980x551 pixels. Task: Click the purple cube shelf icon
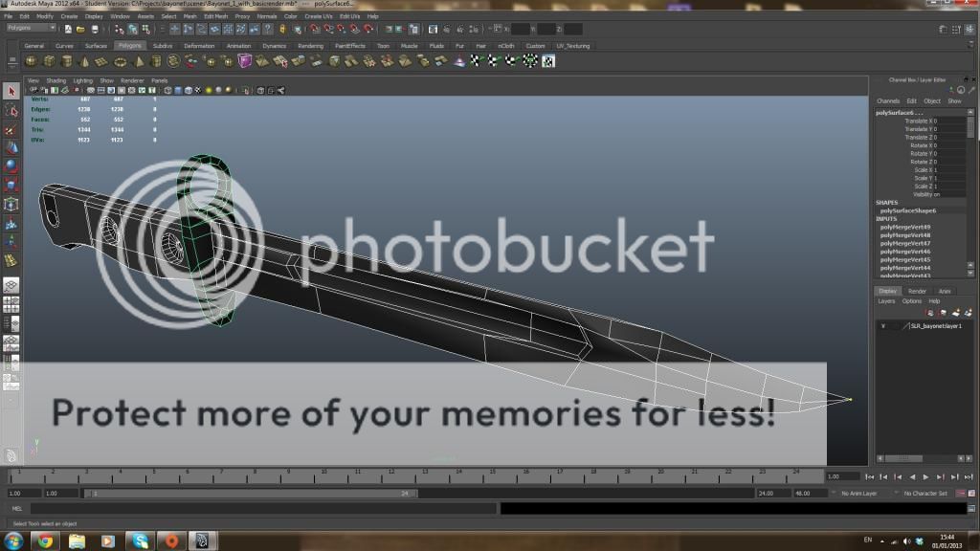coord(245,61)
